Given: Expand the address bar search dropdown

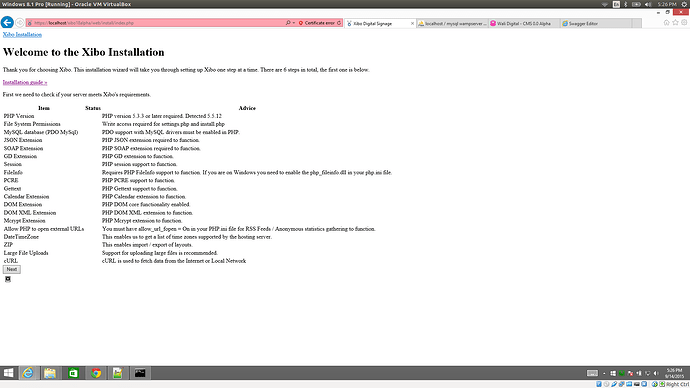Looking at the screenshot, I should click(x=294, y=23).
